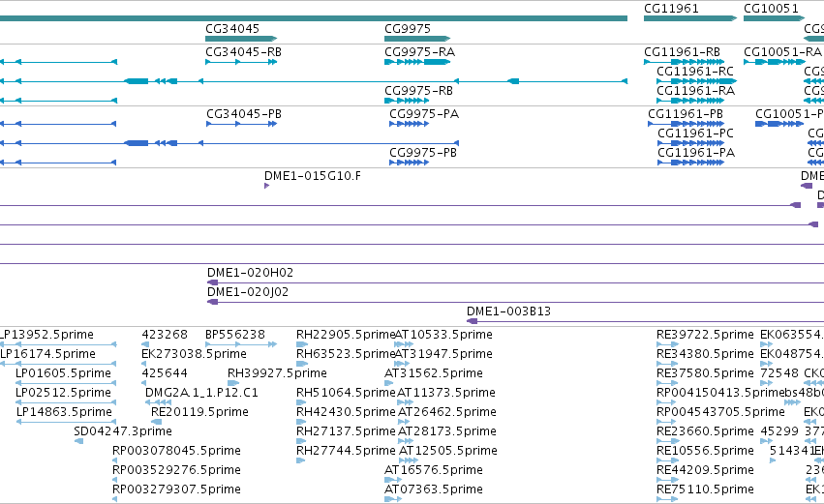The image size is (824, 504).
Task: Open EST label RE75110.5prime
Action: pos(705,489)
